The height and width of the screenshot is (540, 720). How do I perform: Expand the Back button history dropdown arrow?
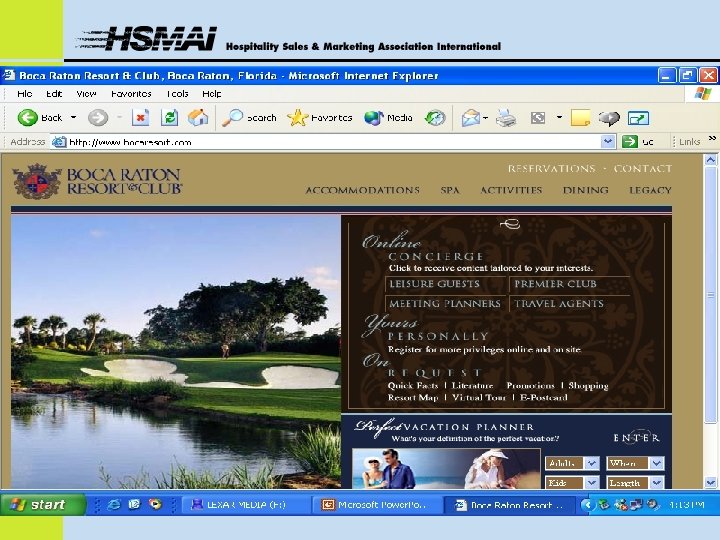[73, 118]
